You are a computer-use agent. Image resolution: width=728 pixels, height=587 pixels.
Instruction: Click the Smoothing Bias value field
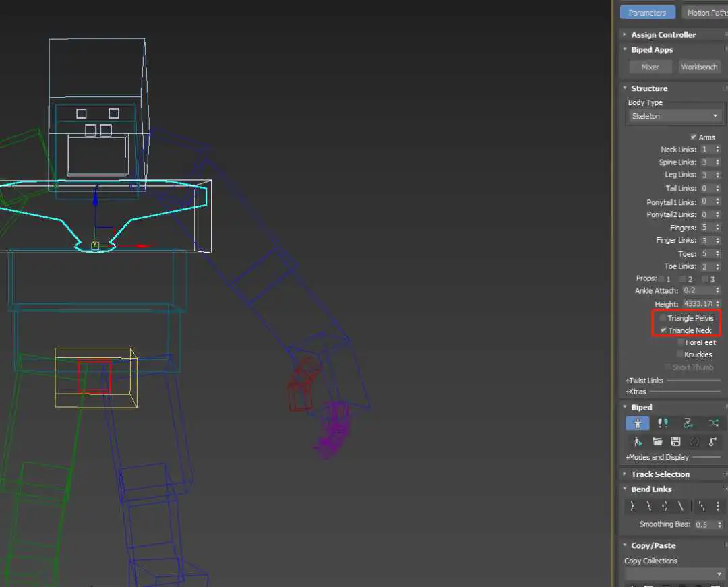(x=705, y=524)
